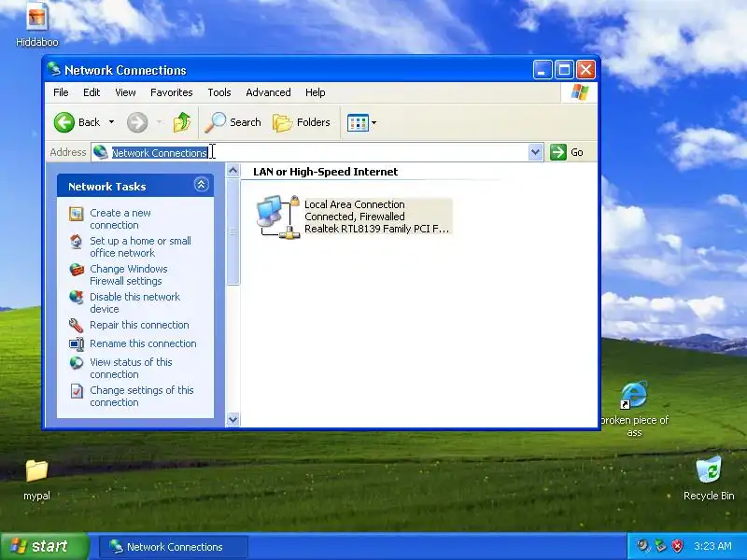Click the network connection tray icon

tap(660, 546)
